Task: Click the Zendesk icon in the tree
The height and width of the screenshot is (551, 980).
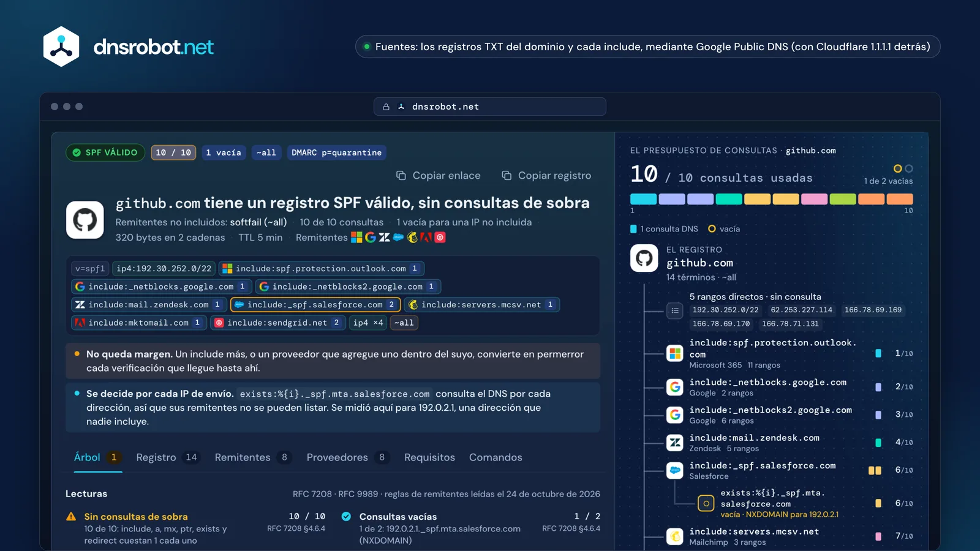Action: [x=675, y=442]
